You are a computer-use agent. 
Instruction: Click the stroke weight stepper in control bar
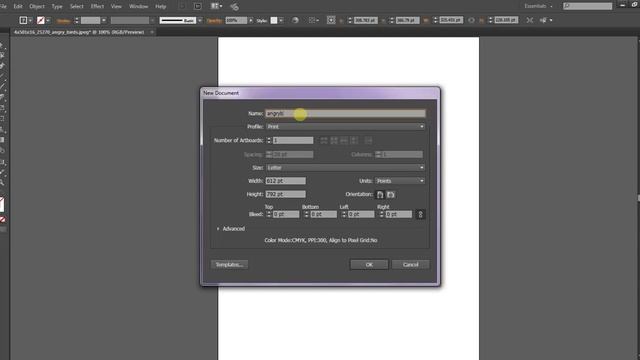[x=76, y=20]
